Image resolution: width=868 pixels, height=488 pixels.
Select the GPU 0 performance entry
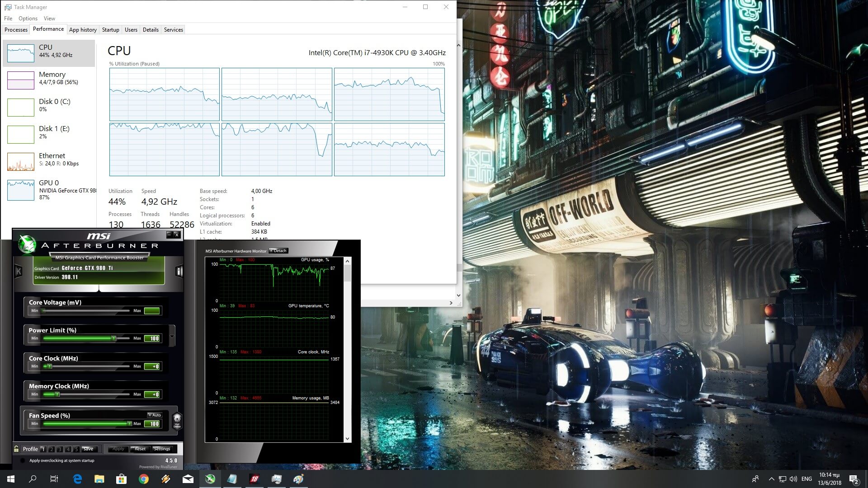[x=49, y=189]
